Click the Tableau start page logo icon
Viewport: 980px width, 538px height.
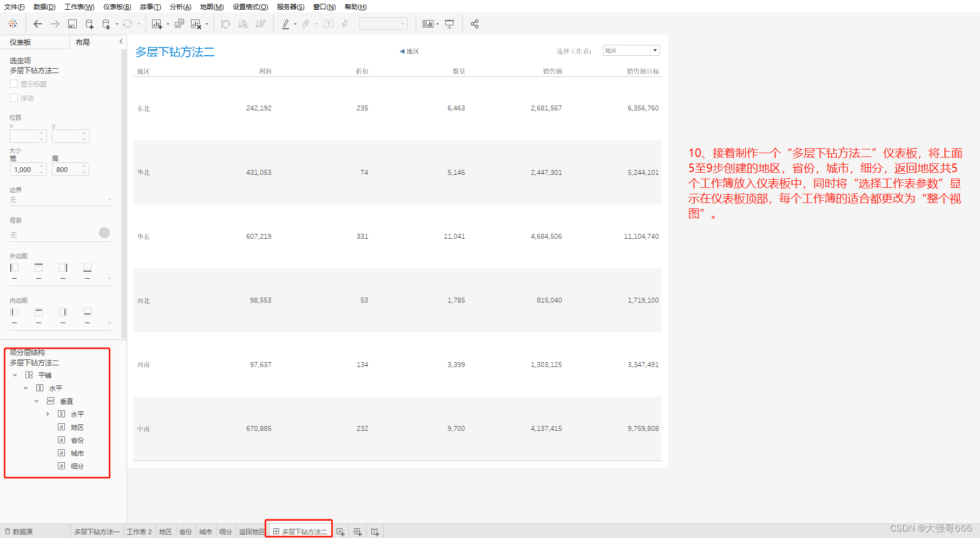tap(13, 24)
